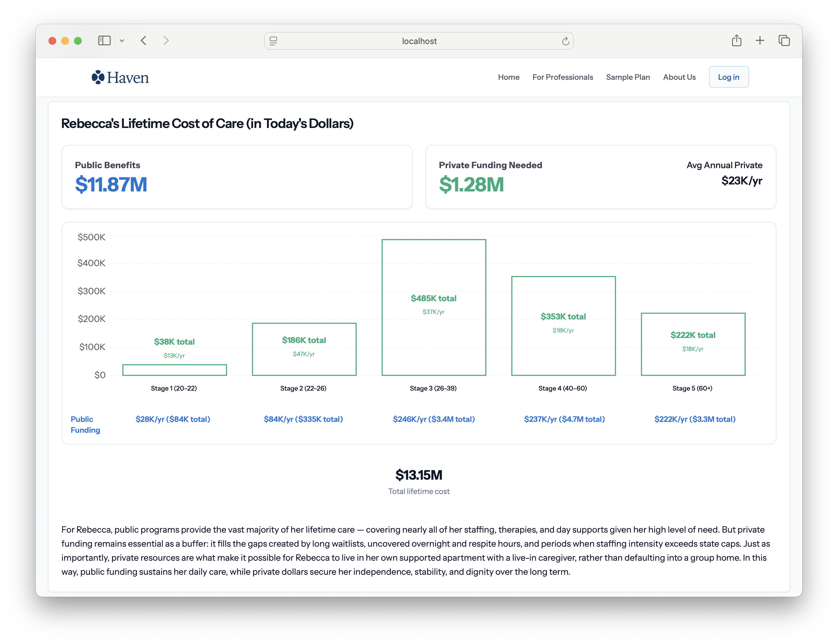The height and width of the screenshot is (644, 838).
Task: Open the Sample Plan page
Action: point(627,77)
